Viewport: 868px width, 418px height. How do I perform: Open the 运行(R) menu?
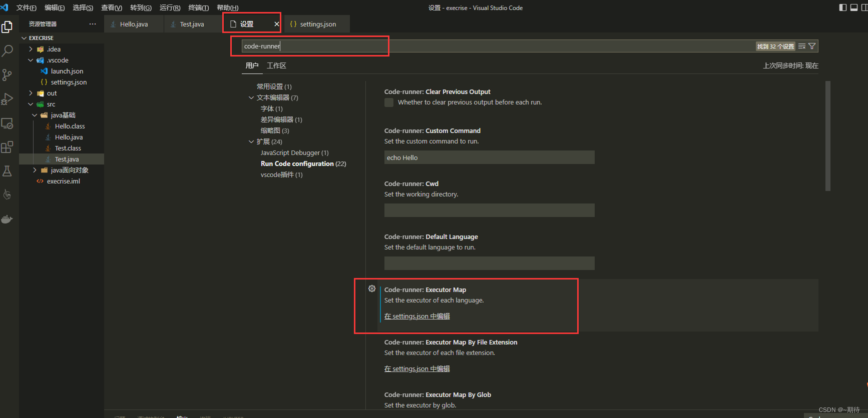170,7
